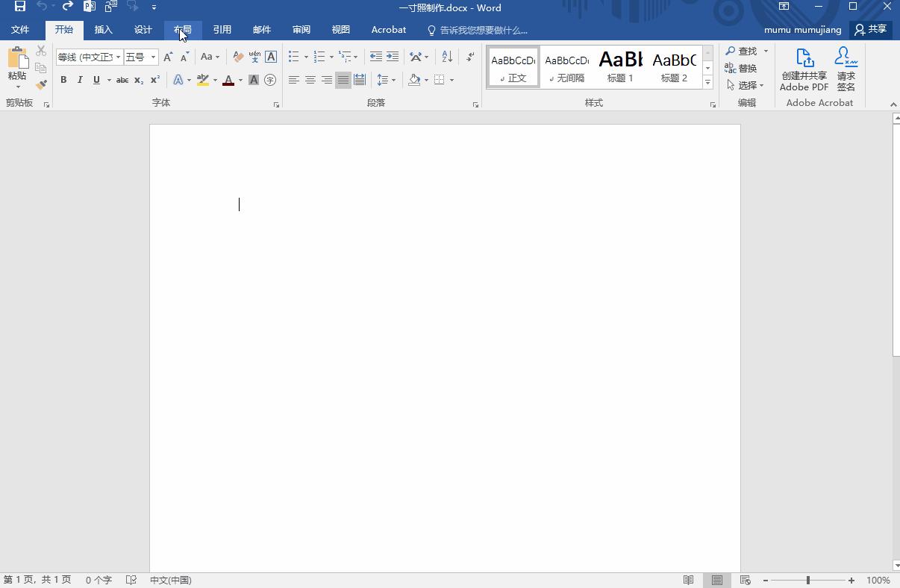Expand the styles gallery list
The image size is (900, 588).
[x=707, y=83]
